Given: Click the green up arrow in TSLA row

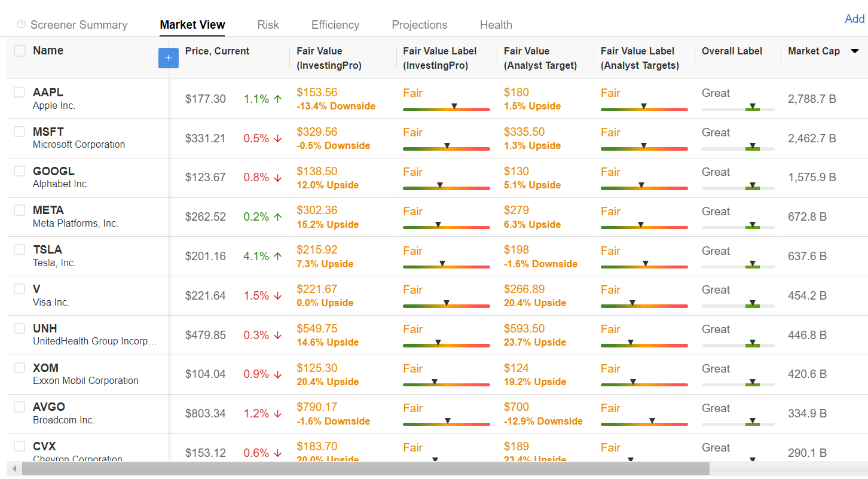Looking at the screenshot, I should (277, 257).
